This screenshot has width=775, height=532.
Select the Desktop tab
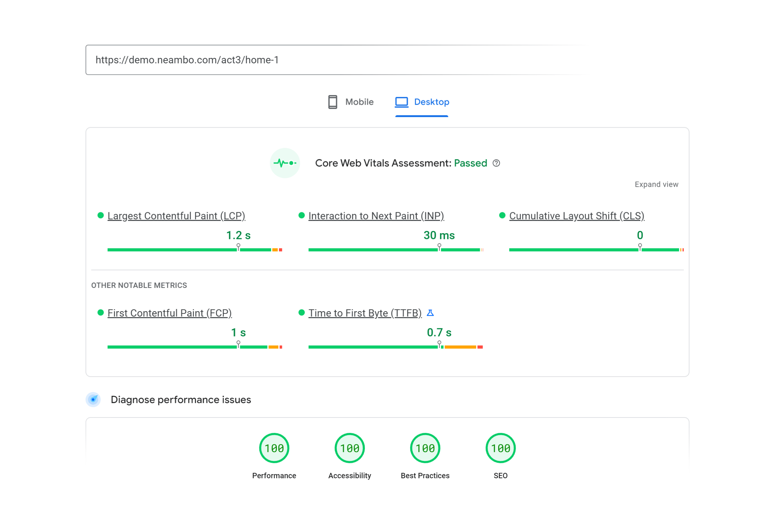click(431, 102)
